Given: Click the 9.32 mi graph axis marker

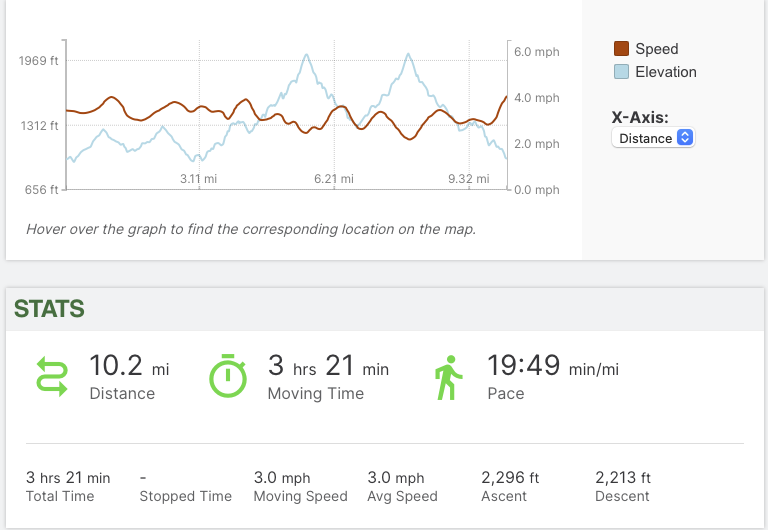Looking at the screenshot, I should (468, 179).
